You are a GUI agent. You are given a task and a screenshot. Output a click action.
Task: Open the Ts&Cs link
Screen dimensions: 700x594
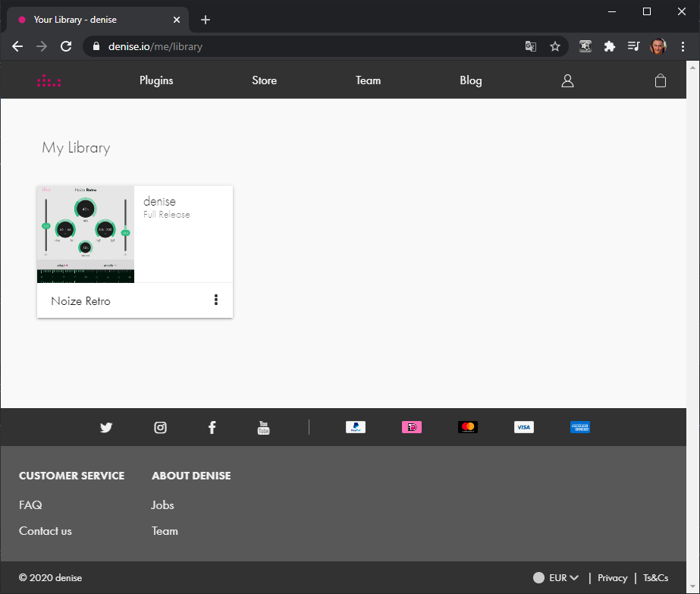(655, 578)
